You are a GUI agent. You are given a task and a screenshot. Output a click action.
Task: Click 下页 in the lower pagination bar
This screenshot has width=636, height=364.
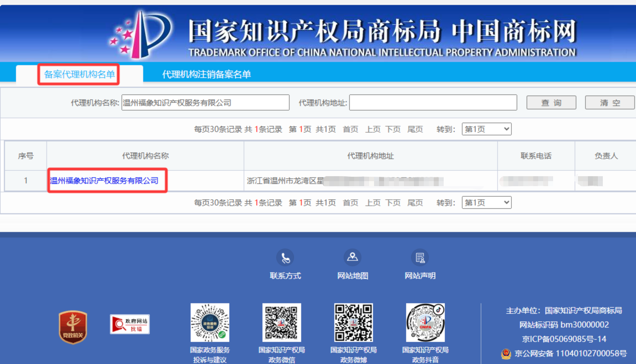393,203
